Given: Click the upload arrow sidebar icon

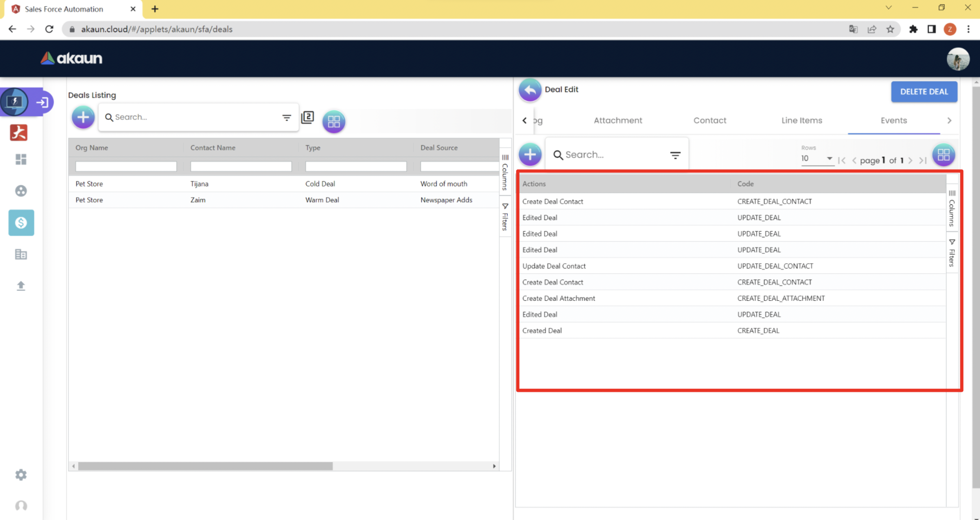Looking at the screenshot, I should [21, 285].
